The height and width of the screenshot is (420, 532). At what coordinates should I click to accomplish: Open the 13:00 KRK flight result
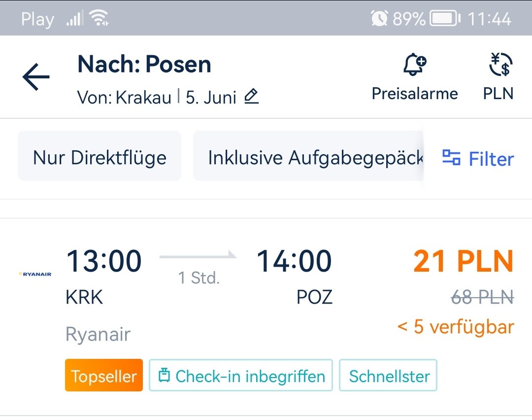[x=266, y=316]
